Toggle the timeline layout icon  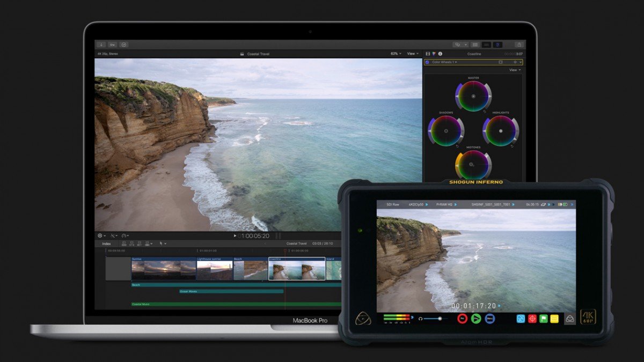point(487,45)
